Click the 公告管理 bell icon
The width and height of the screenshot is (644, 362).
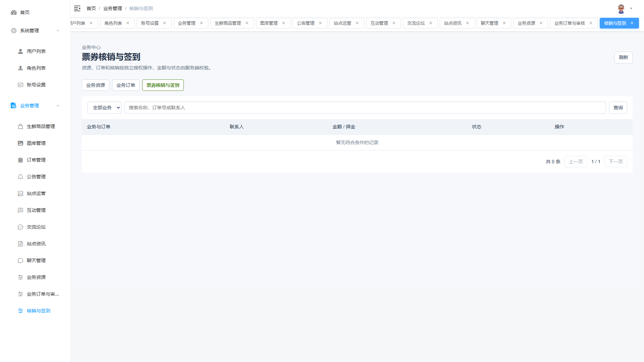click(x=20, y=177)
